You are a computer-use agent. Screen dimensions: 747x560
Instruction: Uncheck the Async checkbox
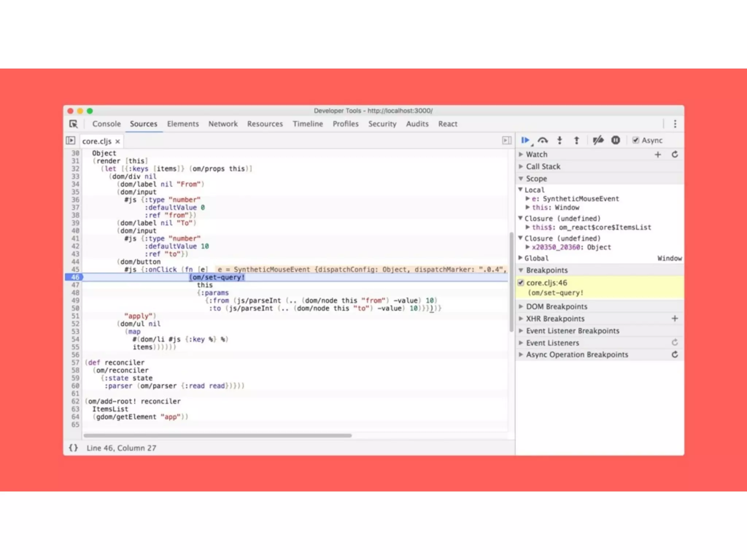tap(636, 140)
